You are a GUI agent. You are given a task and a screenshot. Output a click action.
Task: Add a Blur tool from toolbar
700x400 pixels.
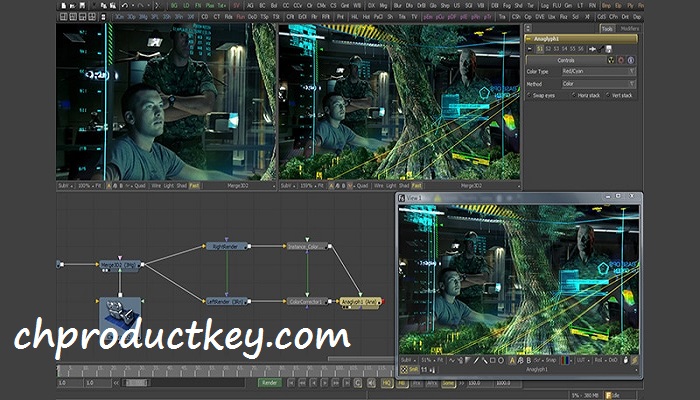click(x=397, y=6)
